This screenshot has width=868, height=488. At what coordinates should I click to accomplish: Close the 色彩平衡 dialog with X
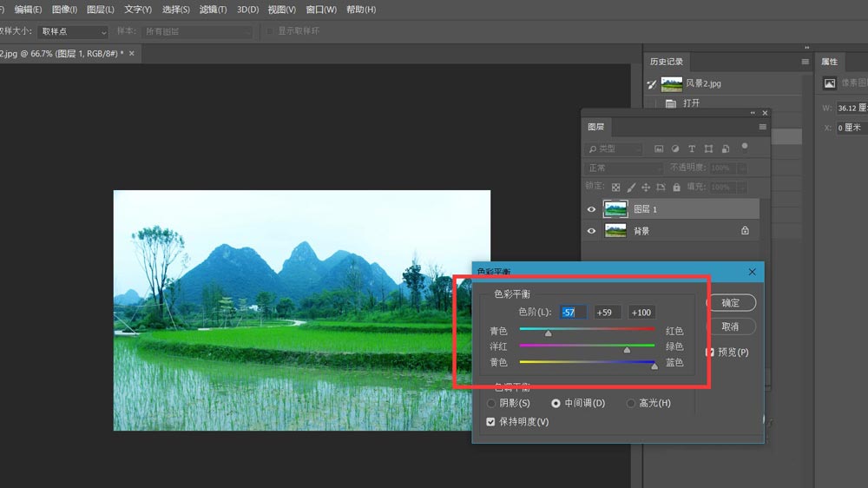click(752, 272)
